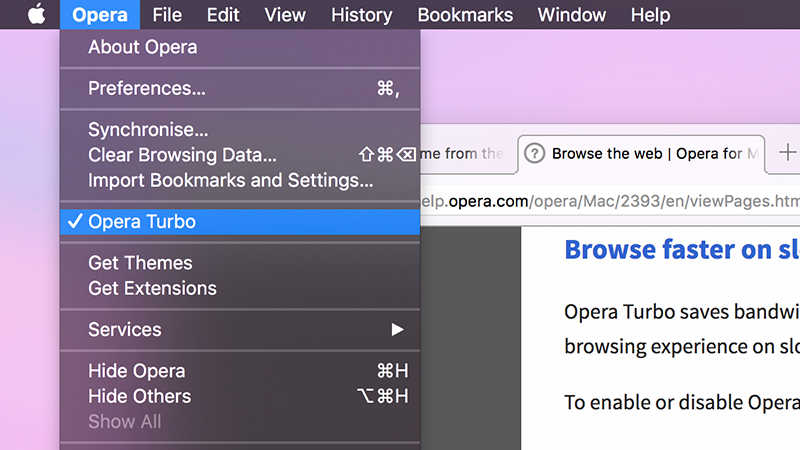800x450 pixels.
Task: Choose Hide Others
Action: (x=240, y=396)
